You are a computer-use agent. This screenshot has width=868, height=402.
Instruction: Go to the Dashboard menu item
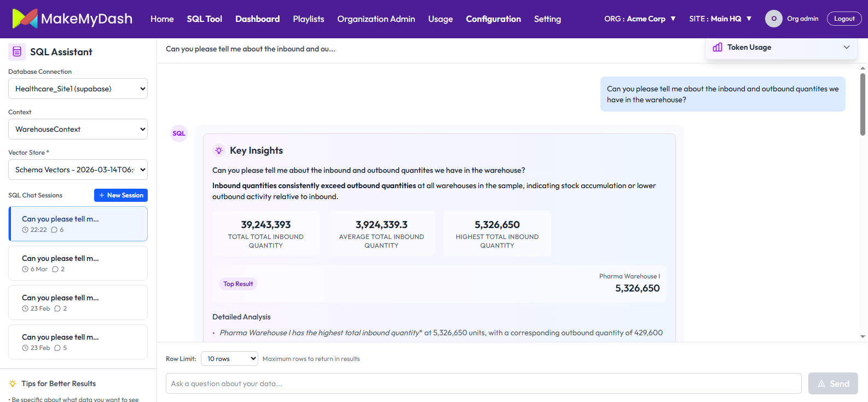(x=257, y=19)
